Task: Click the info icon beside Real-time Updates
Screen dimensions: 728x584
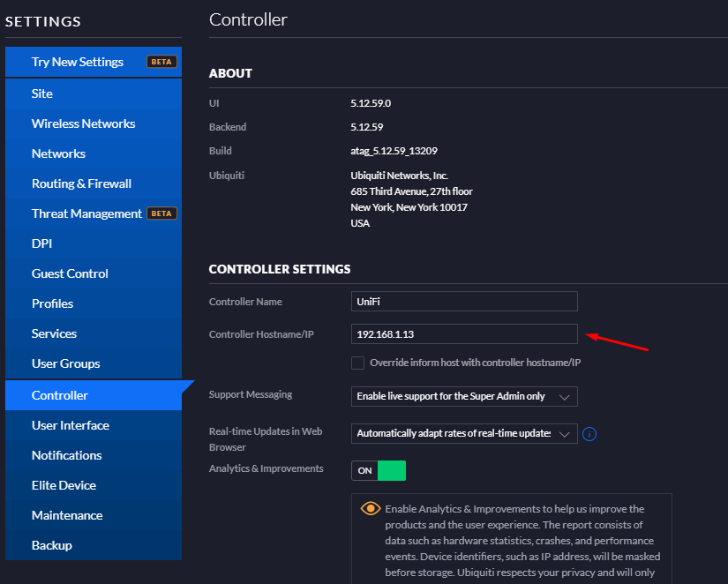Action: click(589, 434)
